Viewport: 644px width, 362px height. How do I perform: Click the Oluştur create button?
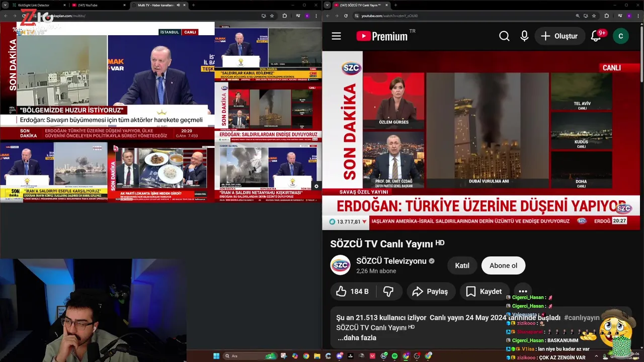pos(559,36)
